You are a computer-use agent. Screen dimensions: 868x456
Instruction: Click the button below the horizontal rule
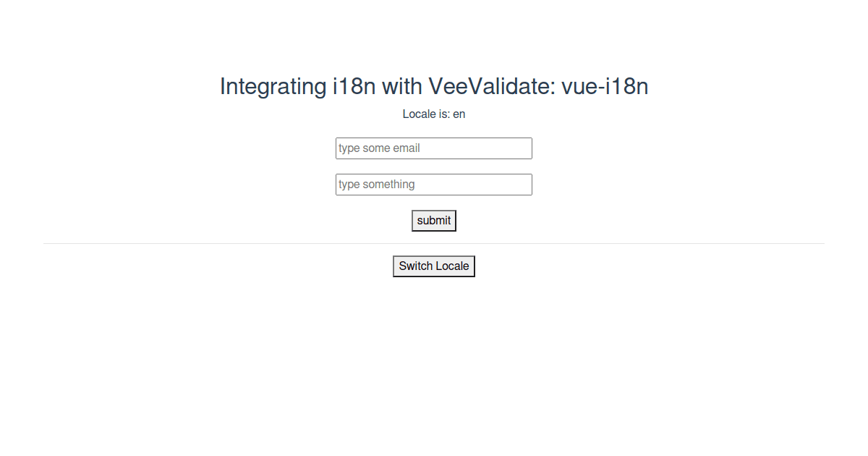click(433, 266)
